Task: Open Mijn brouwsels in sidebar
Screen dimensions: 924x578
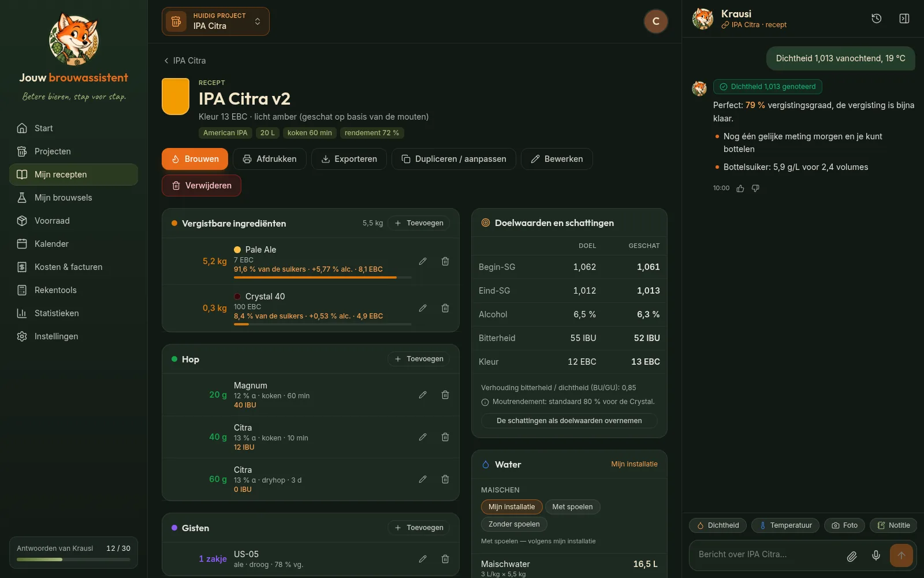Action: (x=73, y=198)
